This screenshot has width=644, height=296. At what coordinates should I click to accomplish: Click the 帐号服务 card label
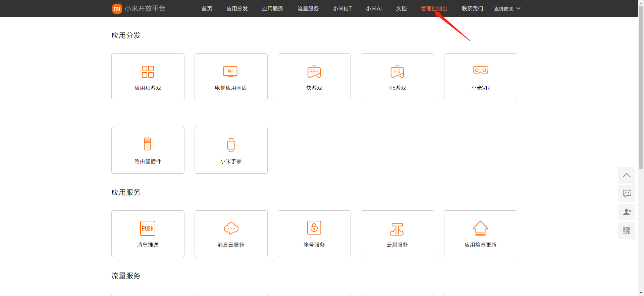(x=314, y=245)
